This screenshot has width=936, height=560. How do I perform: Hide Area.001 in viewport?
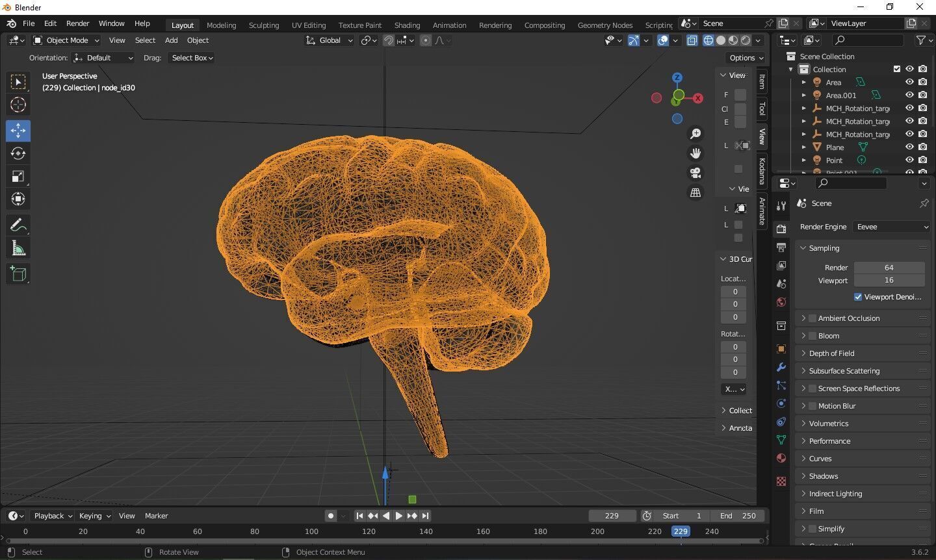909,95
